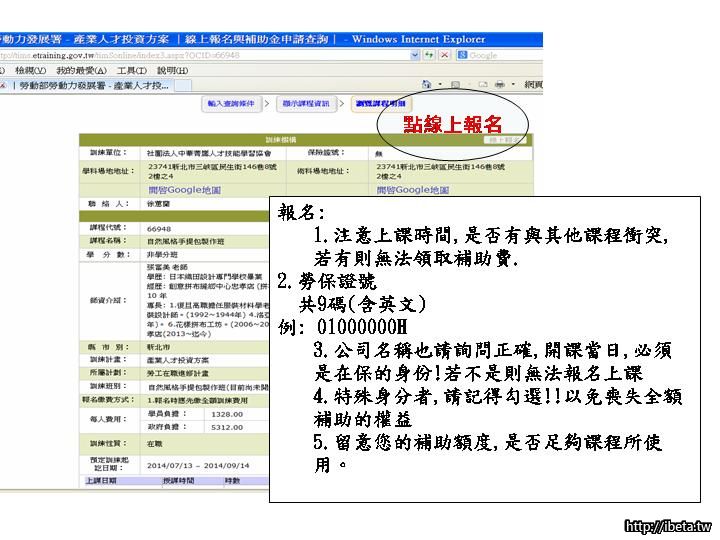Open a new blank tab button
The height and width of the screenshot is (540, 720).
[x=182, y=87]
